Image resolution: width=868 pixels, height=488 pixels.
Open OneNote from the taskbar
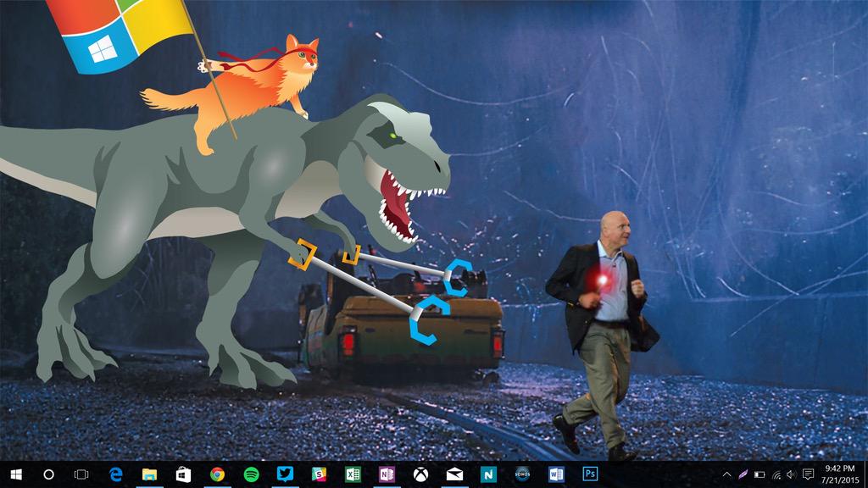tap(387, 474)
